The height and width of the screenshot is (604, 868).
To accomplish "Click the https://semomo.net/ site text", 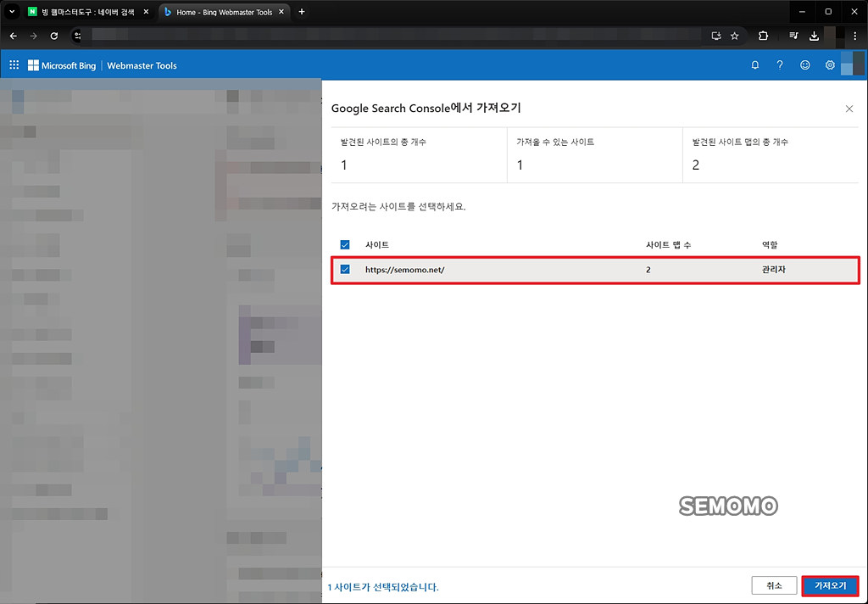I will [404, 270].
